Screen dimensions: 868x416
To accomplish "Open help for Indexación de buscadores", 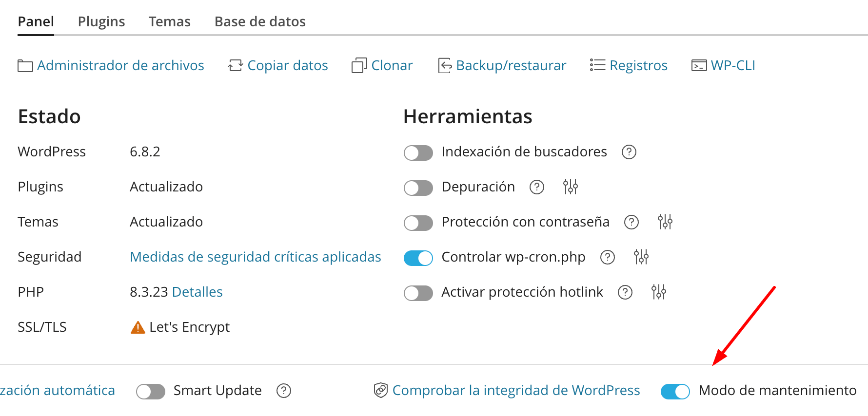I will click(x=629, y=152).
